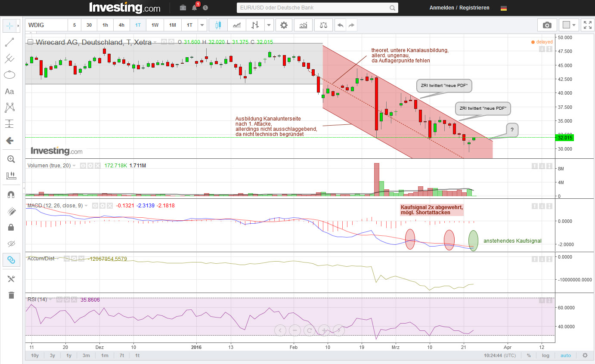
Task: Switch chart style to bars
Action: 255,25
